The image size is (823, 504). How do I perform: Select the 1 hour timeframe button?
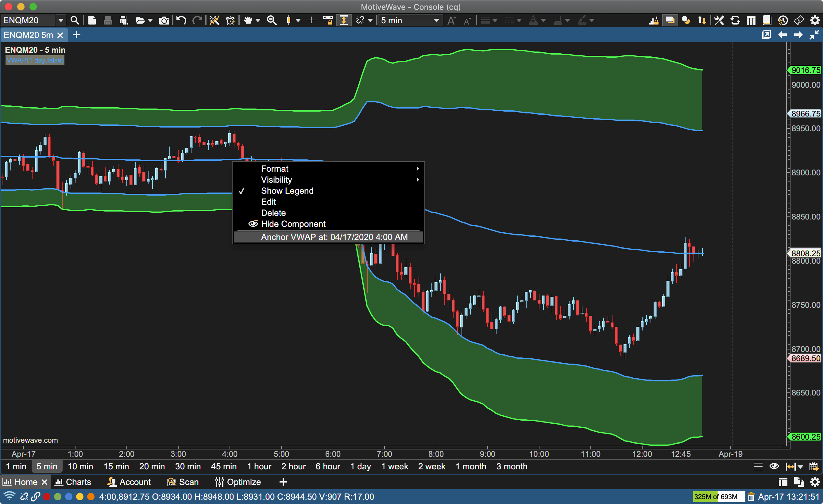pyautogui.click(x=259, y=466)
